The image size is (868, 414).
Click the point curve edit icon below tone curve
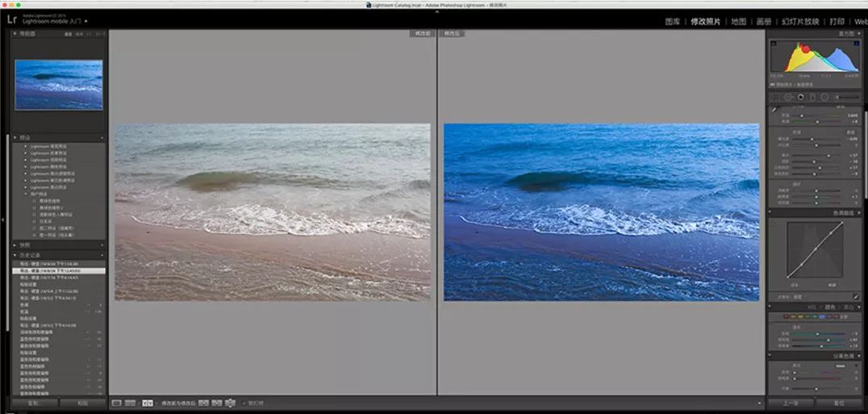[x=856, y=297]
